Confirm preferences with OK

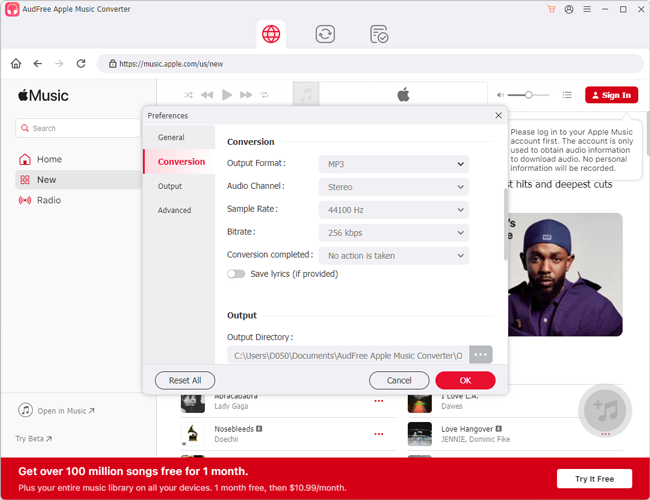pos(465,380)
